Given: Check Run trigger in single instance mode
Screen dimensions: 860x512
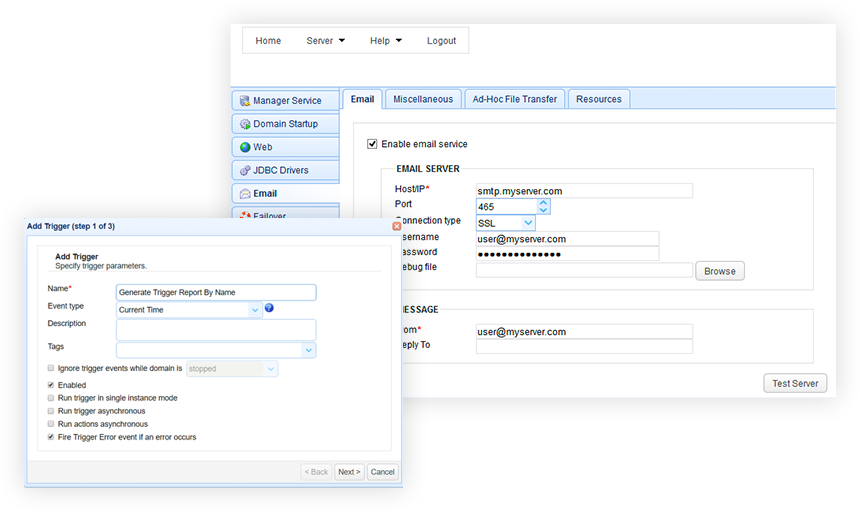Looking at the screenshot, I should tap(51, 398).
